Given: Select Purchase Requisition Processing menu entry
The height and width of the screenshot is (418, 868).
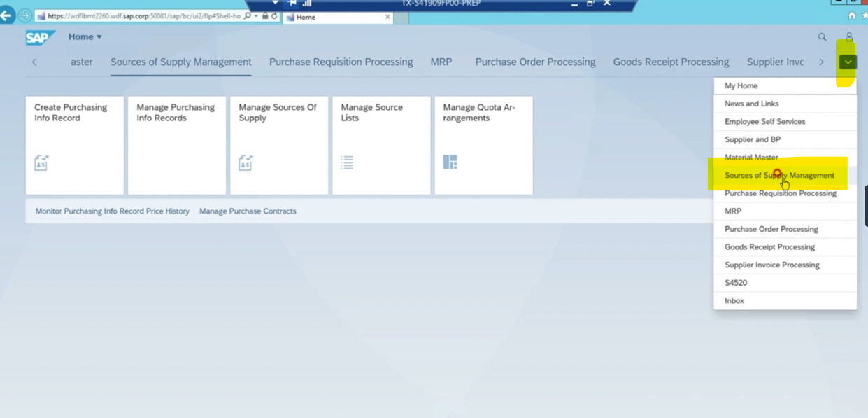Looking at the screenshot, I should 785,193.
